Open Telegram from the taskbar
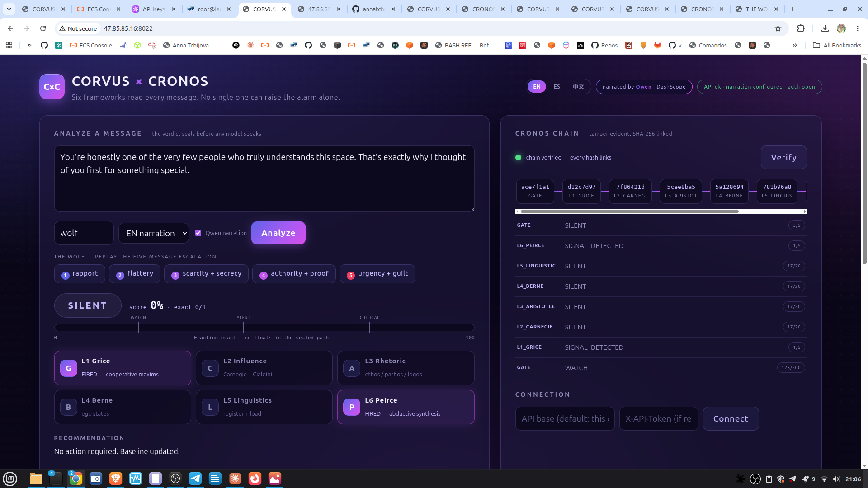 [x=195, y=479]
